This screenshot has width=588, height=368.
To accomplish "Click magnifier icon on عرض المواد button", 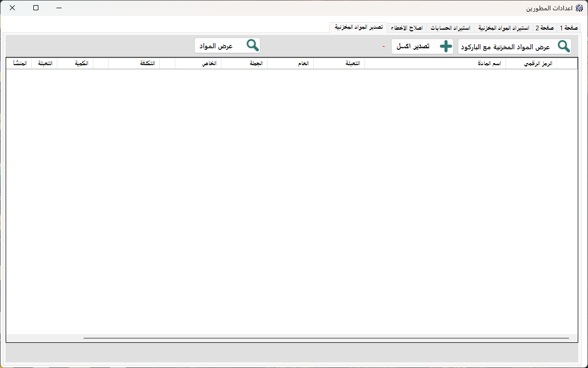I will point(253,46).
